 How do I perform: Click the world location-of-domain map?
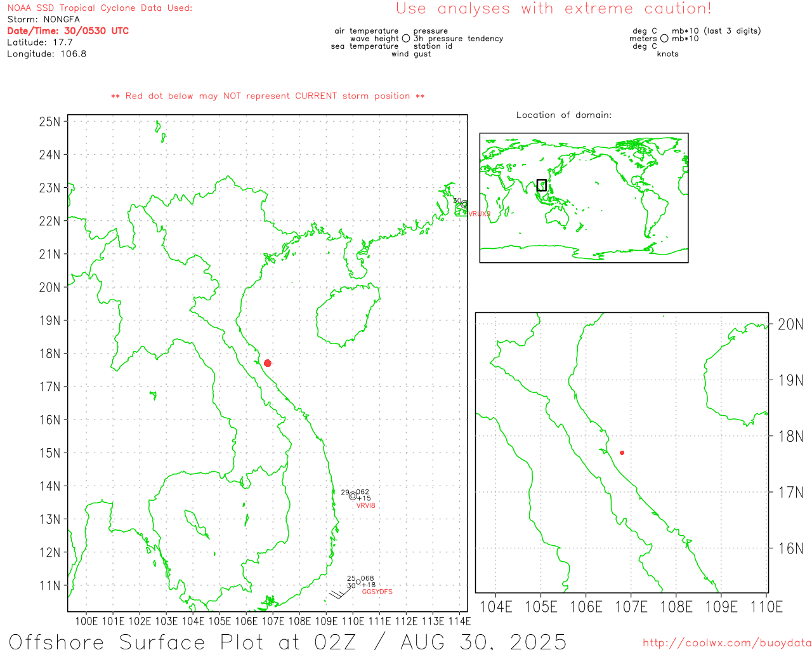584,197
